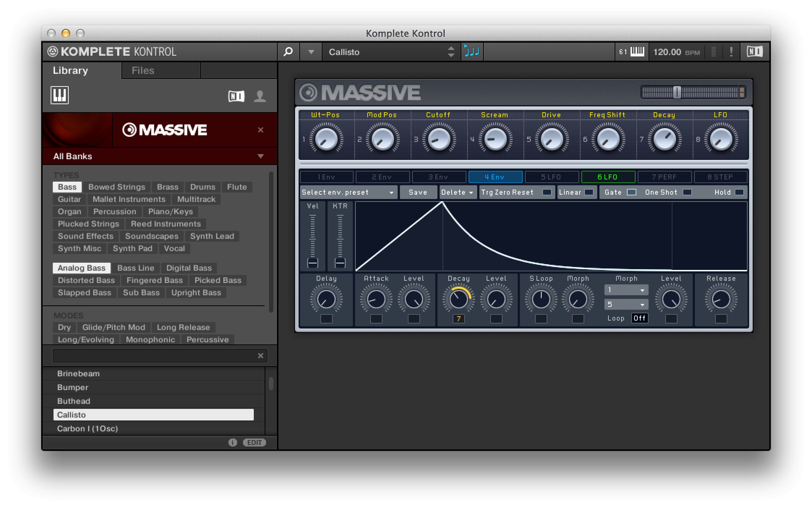Screen dimensions: 812x508
Task: Select the Carbon I (1Osc) preset
Action: (x=154, y=428)
